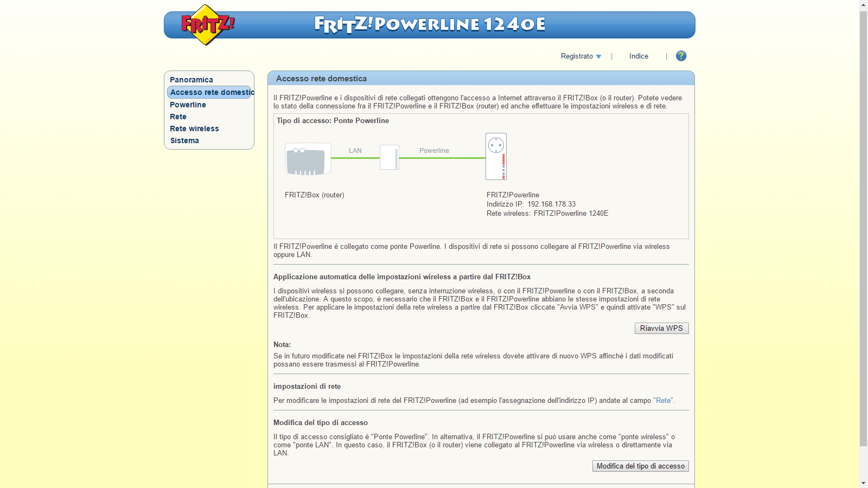This screenshot has width=868, height=488.
Task: Open Rete wireless settings
Action: 194,129
